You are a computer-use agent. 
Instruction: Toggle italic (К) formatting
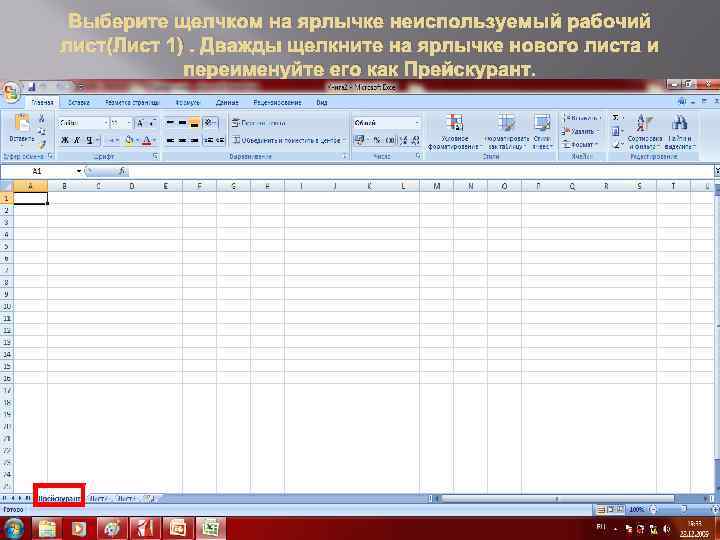pyautogui.click(x=76, y=140)
